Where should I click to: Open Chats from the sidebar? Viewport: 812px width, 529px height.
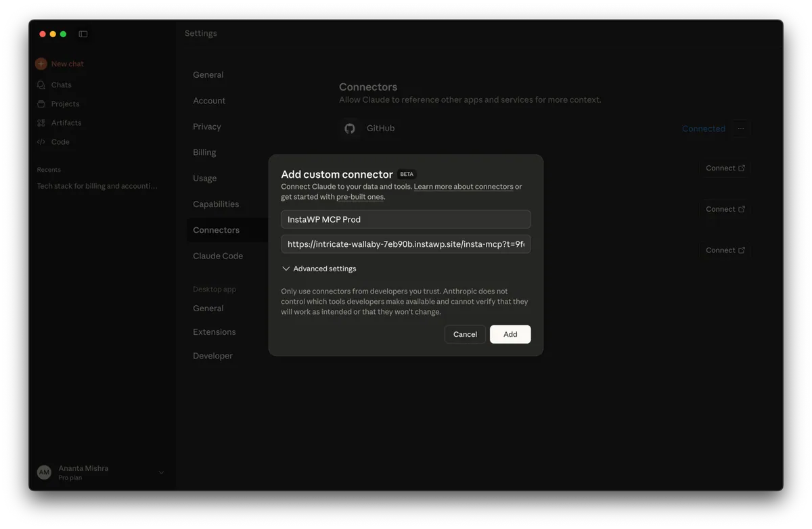(61, 85)
